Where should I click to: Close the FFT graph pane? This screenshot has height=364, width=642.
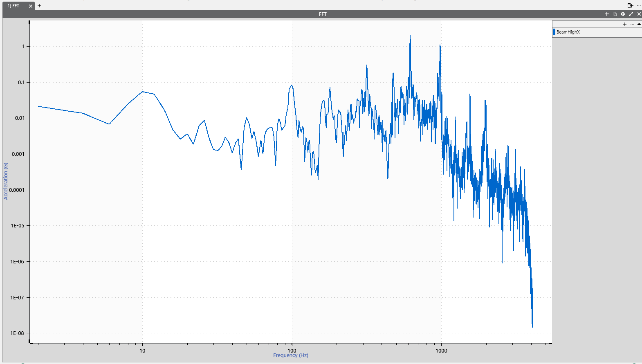tap(639, 14)
